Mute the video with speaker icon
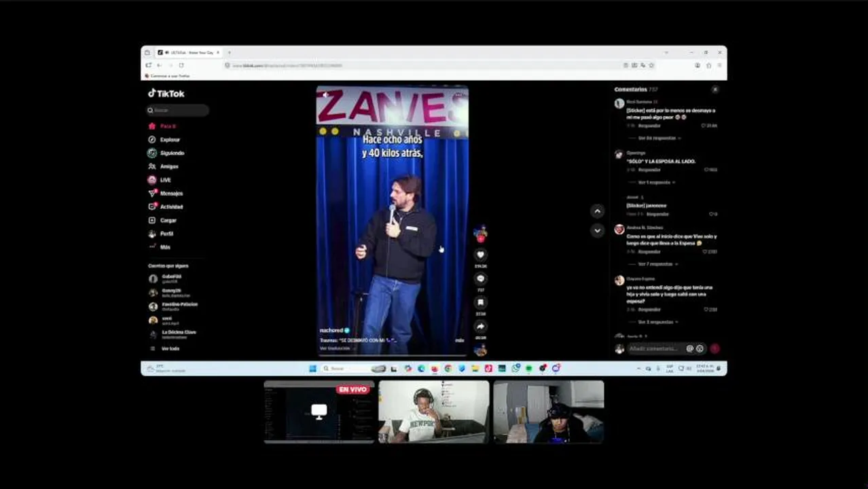 (x=325, y=95)
